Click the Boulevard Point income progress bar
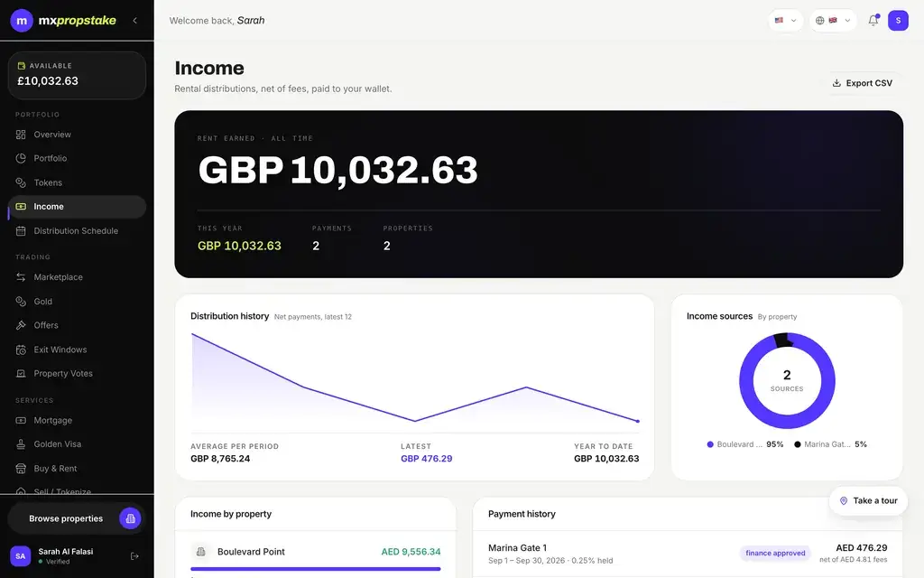 coord(316,569)
